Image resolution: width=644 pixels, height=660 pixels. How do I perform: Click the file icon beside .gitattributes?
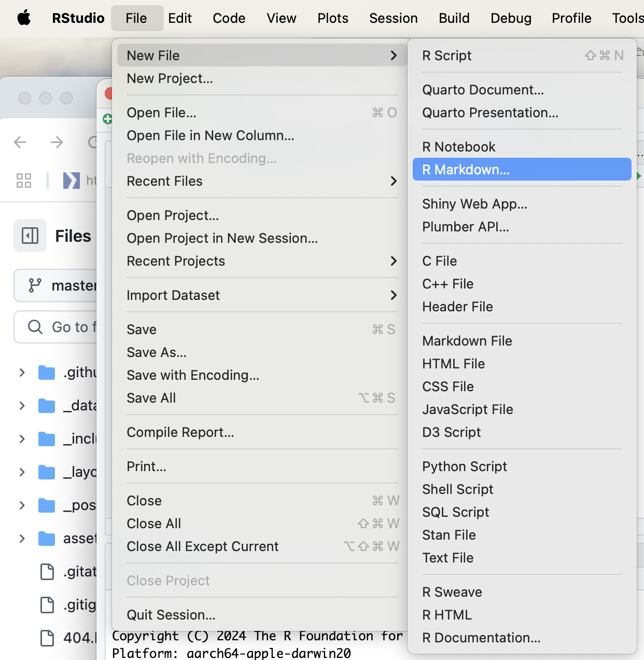[47, 572]
